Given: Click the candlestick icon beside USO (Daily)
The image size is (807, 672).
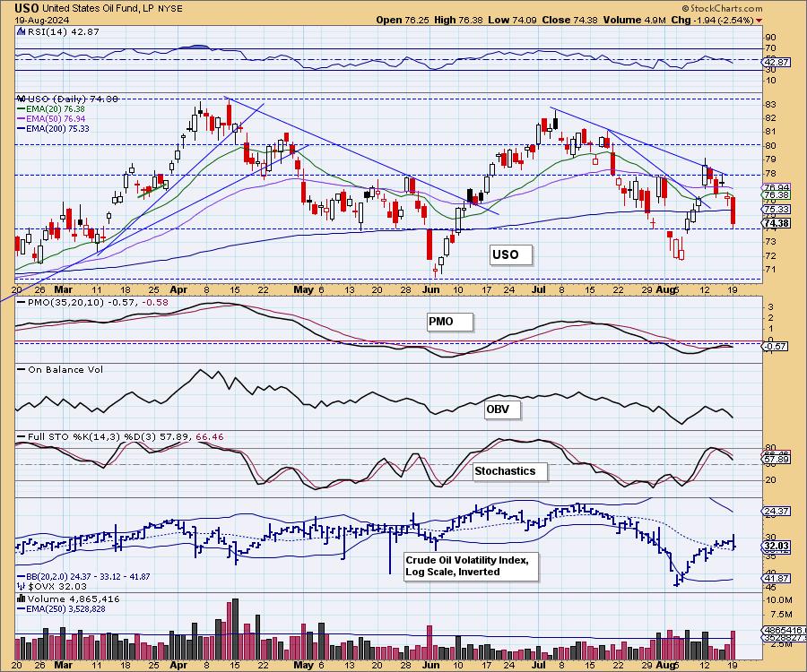Looking at the screenshot, I should [x=21, y=99].
